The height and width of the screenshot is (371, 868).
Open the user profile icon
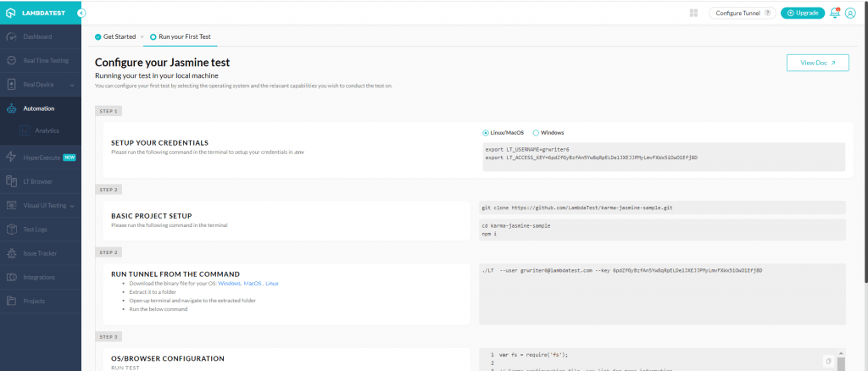850,13
